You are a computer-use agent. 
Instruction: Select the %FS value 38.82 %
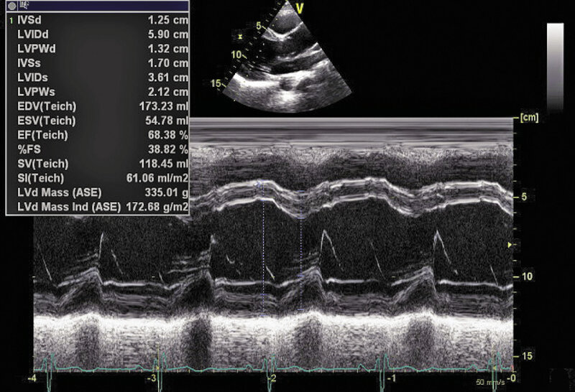coord(168,149)
